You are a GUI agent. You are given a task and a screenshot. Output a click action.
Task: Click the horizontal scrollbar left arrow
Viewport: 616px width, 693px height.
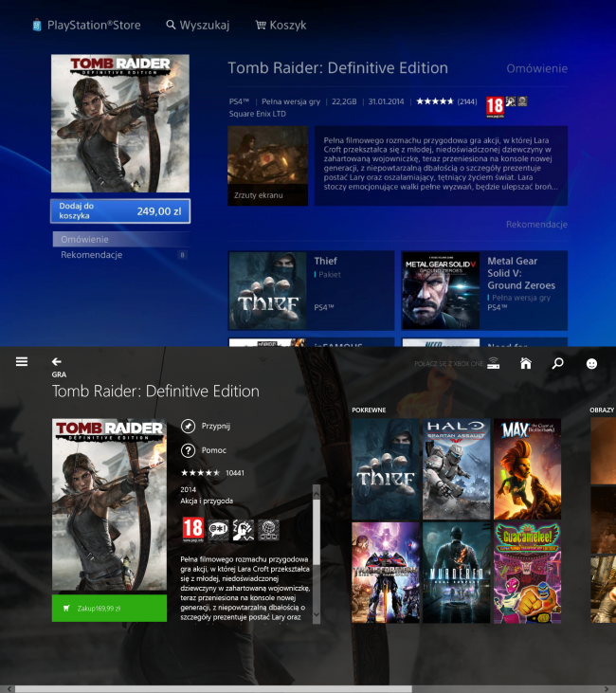(8, 689)
